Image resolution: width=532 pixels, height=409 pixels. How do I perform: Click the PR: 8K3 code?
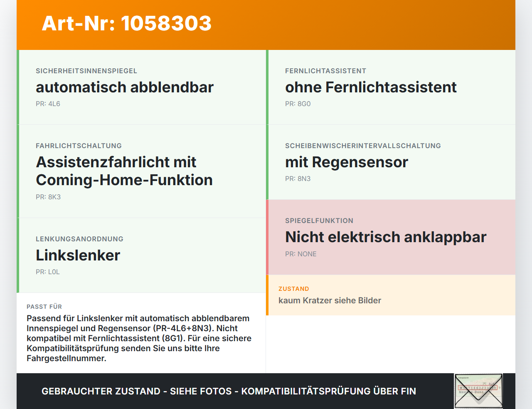point(48,197)
